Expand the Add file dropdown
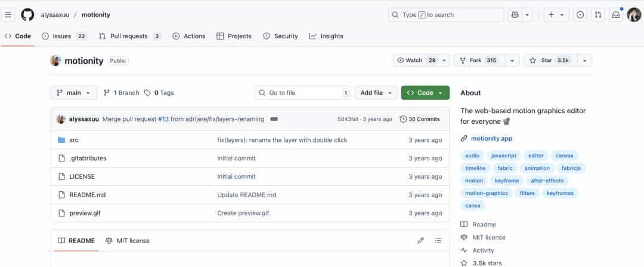This screenshot has width=644, height=267. point(376,93)
